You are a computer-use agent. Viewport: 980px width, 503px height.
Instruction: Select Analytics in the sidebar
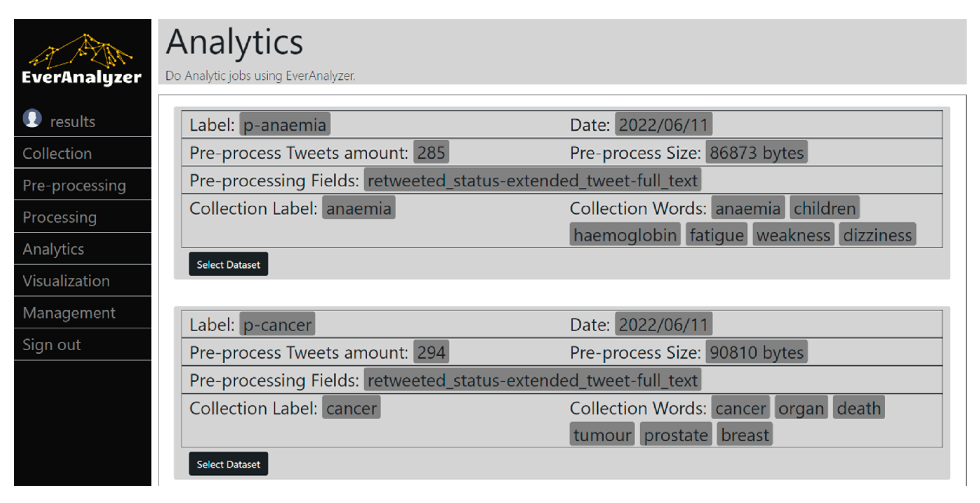pyautogui.click(x=53, y=249)
